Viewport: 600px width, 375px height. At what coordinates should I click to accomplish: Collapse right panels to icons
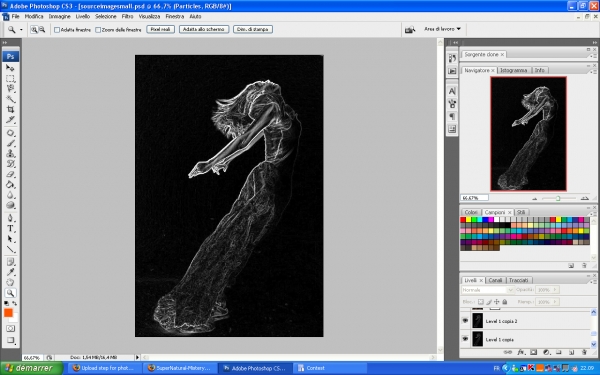pos(595,42)
